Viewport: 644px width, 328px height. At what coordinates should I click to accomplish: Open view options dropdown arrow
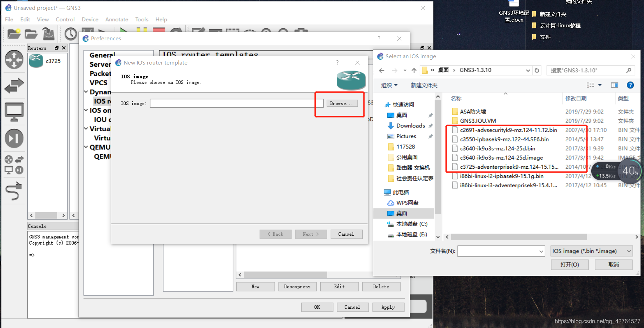(x=600, y=85)
